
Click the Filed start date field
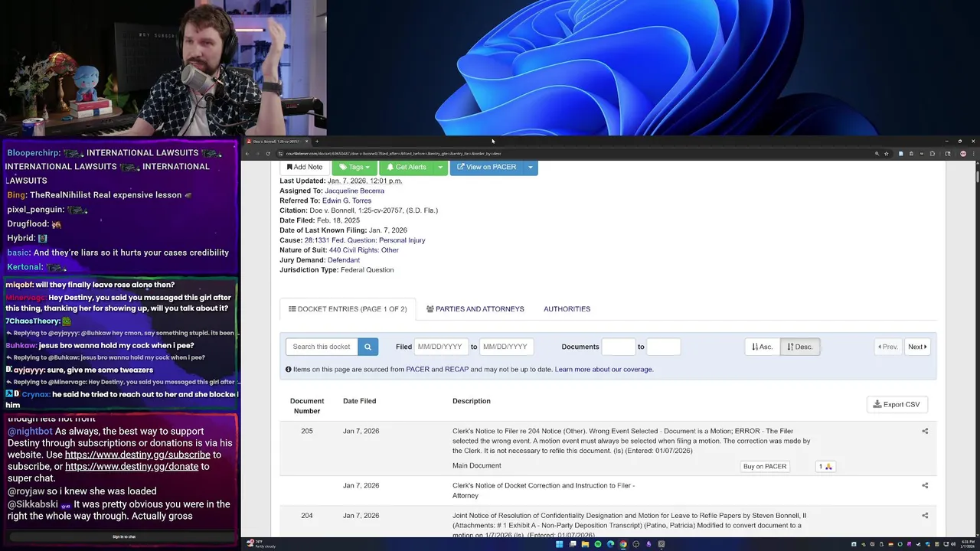[441, 347]
